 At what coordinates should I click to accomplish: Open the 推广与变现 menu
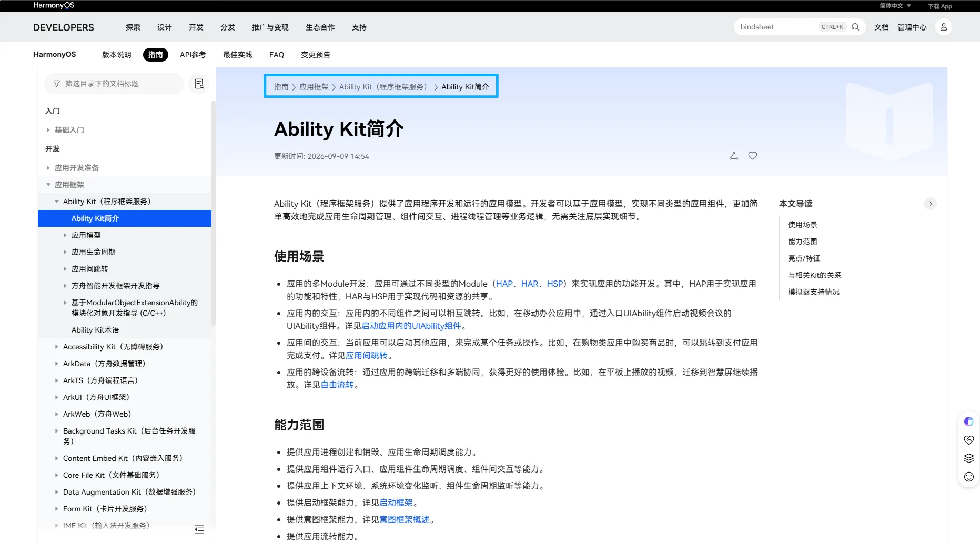pos(270,27)
